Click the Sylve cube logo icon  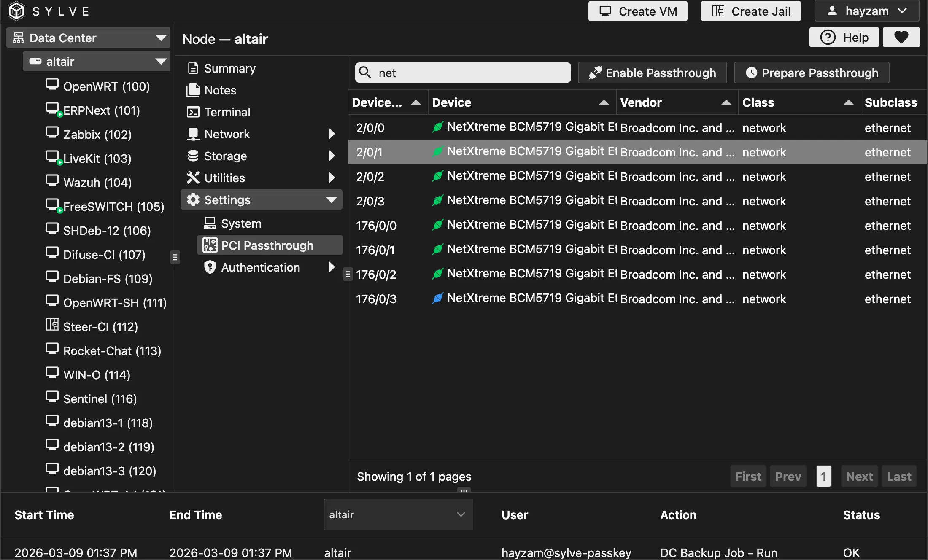[x=17, y=11]
